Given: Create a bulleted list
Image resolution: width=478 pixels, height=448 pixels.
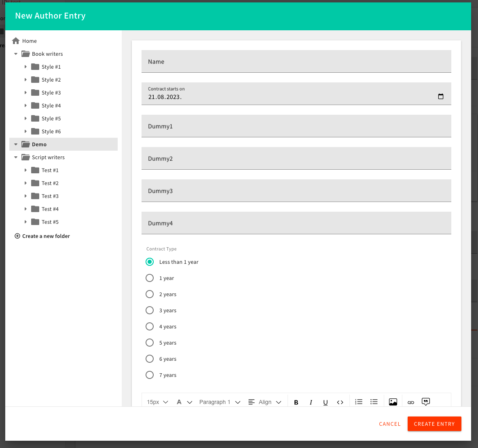Looking at the screenshot, I should [x=374, y=402].
